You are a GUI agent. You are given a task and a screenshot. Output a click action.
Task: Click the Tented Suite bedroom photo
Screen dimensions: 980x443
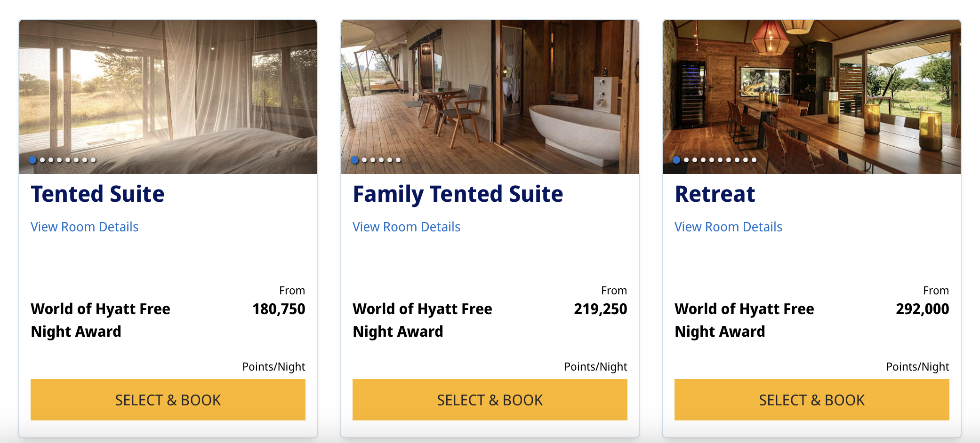(x=168, y=89)
